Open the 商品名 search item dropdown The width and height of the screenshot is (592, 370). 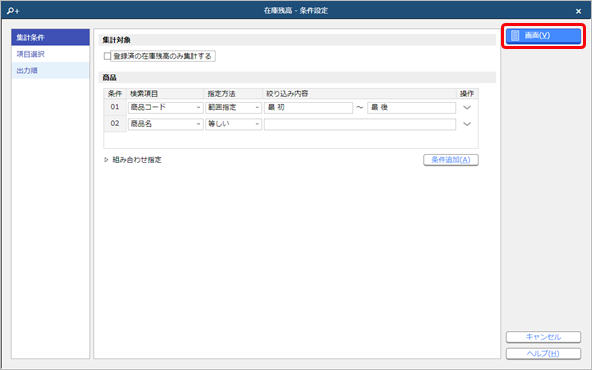coord(165,124)
